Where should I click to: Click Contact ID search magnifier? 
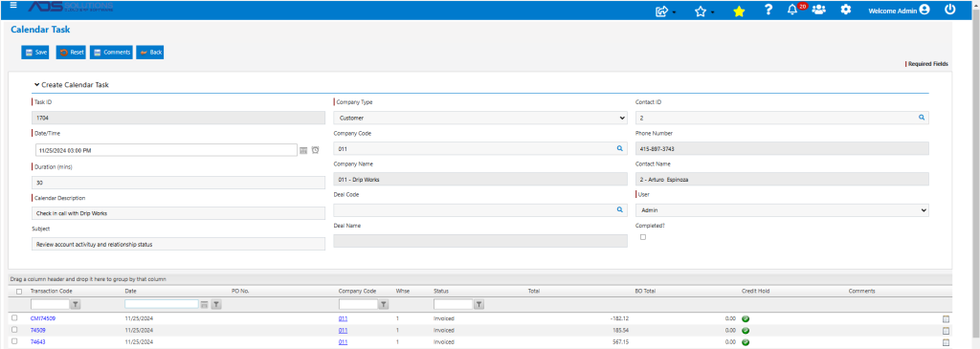pos(922,117)
